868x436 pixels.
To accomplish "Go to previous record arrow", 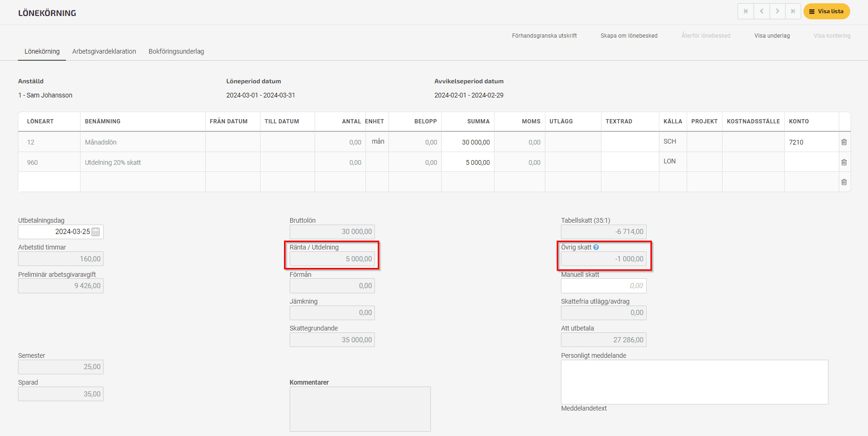I will [x=762, y=11].
